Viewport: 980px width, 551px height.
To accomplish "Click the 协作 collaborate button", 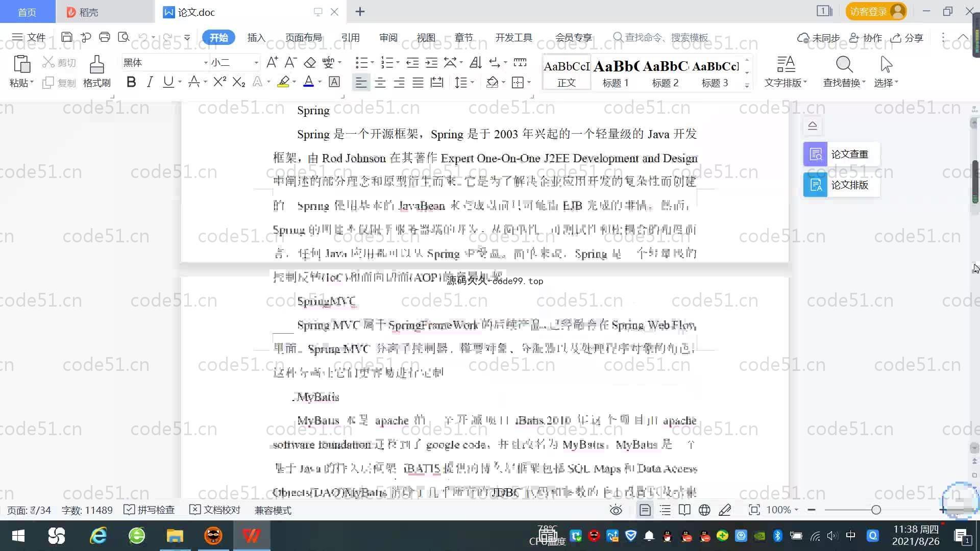I will coord(866,38).
